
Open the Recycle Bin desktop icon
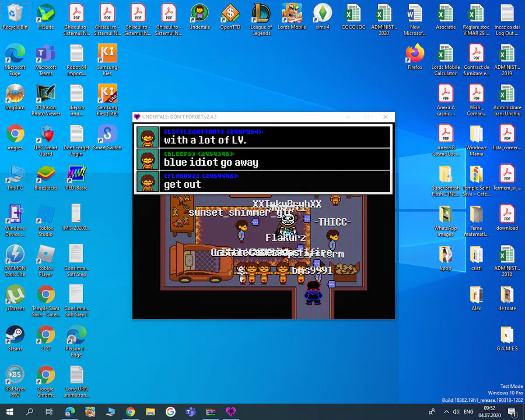click(x=15, y=17)
